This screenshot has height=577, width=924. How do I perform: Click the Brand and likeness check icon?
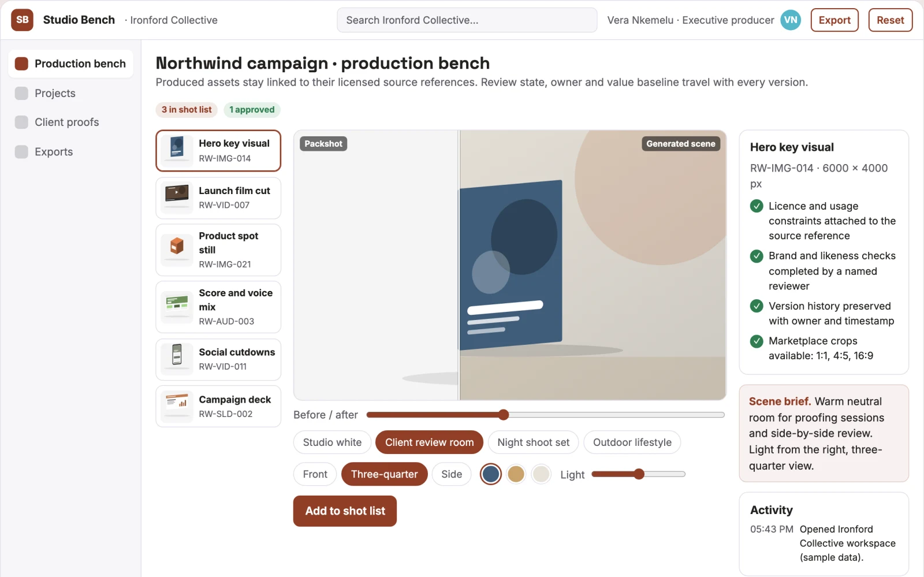click(757, 256)
